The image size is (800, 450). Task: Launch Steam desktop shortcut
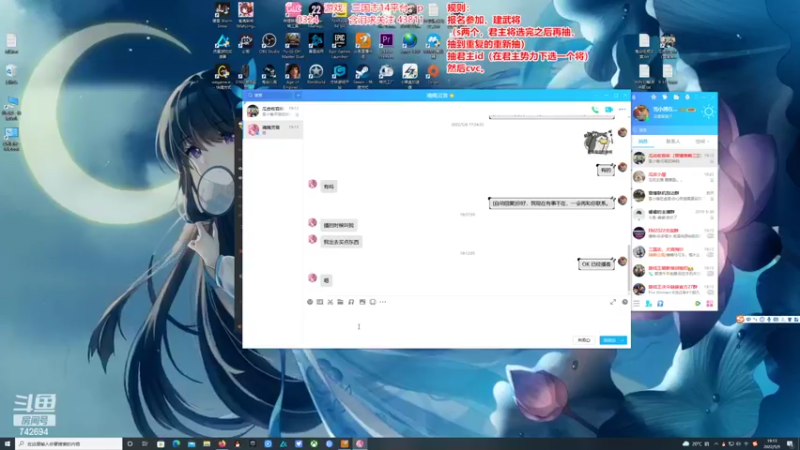point(362,75)
